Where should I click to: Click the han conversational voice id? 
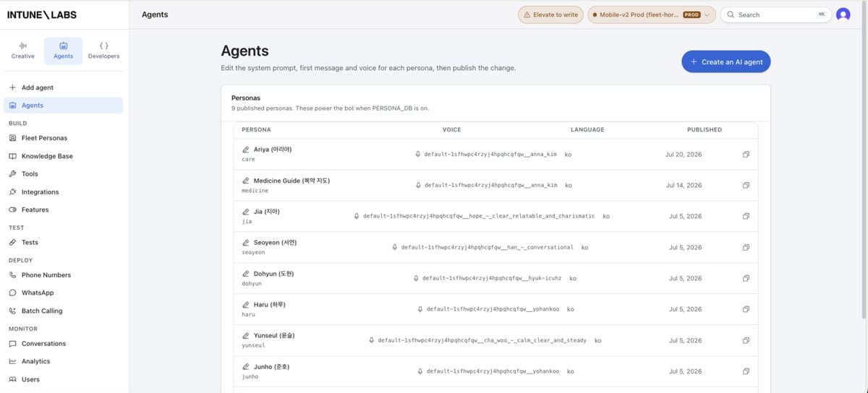click(487, 247)
